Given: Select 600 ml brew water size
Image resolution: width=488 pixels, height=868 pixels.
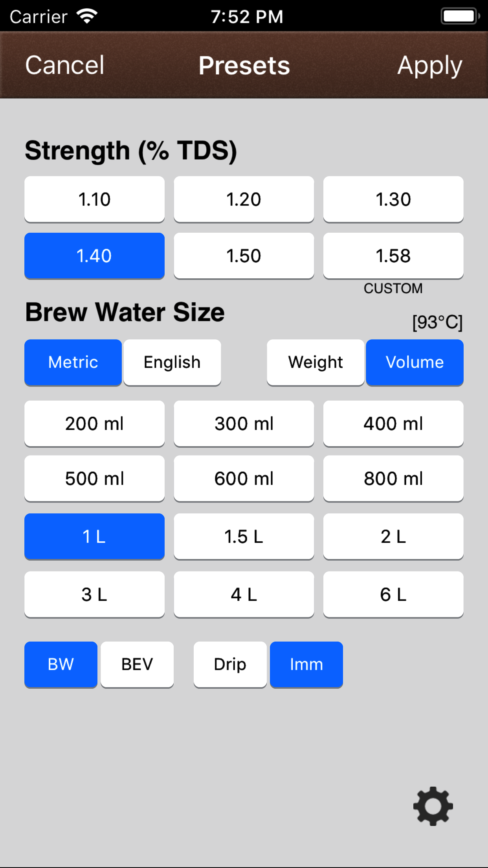Looking at the screenshot, I should click(244, 478).
